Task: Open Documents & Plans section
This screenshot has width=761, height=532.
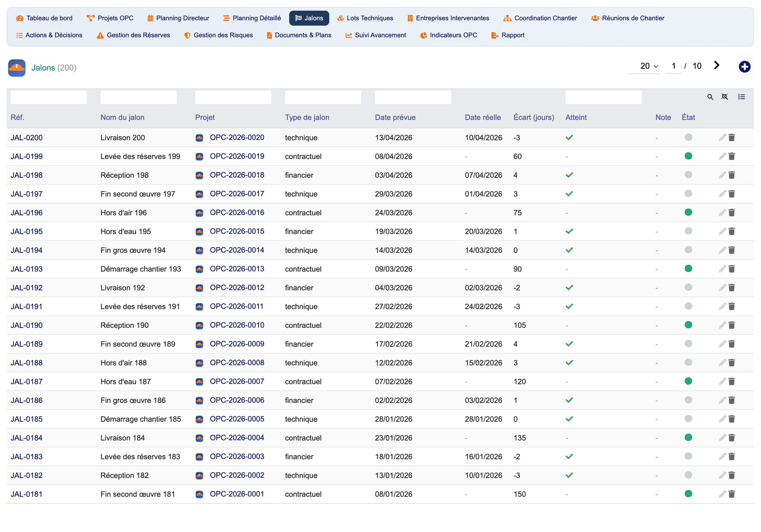Action: [x=299, y=35]
